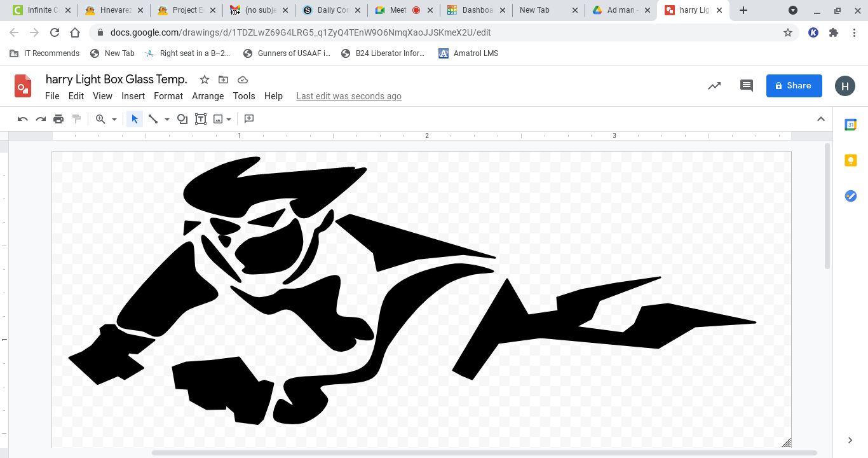Image resolution: width=868 pixels, height=458 pixels.
Task: Collapse the menus with the chevron
Action: pos(821,119)
